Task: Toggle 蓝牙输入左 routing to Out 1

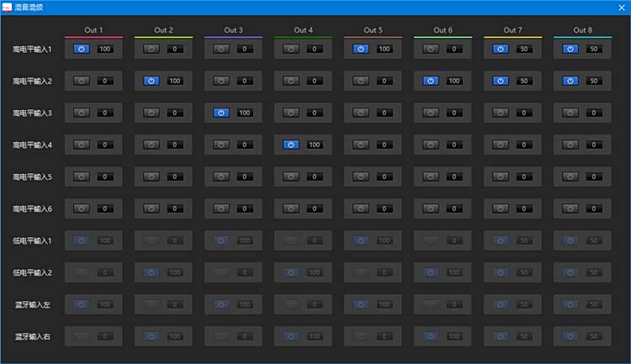Action: tap(82, 303)
